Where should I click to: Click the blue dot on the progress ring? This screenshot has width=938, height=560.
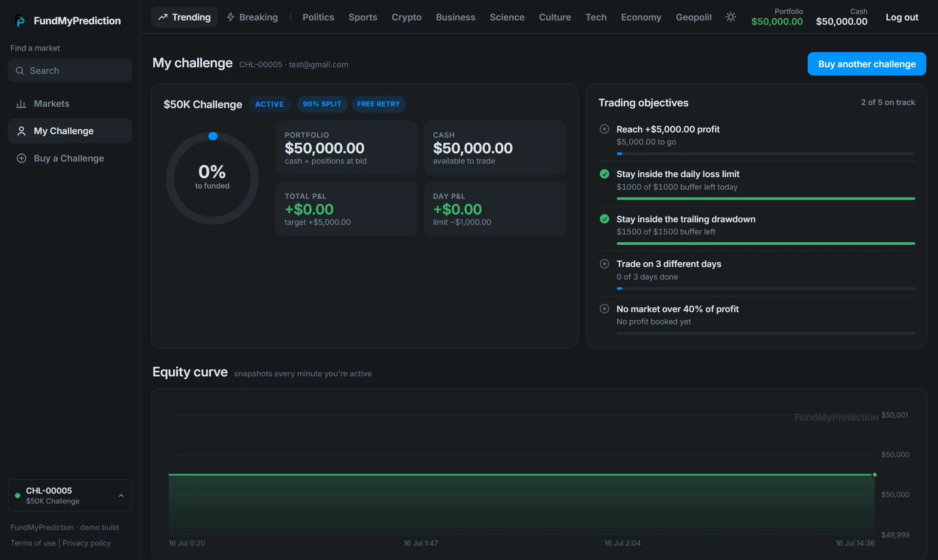tap(213, 136)
